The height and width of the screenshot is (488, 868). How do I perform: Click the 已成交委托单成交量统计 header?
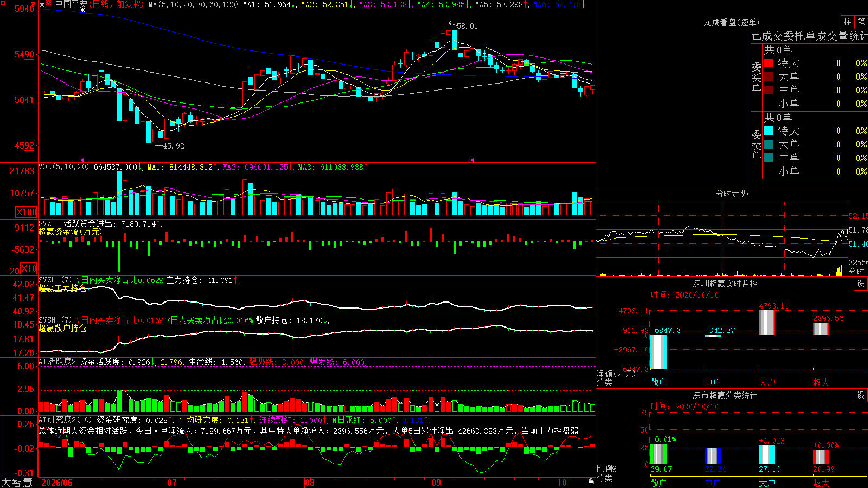[809, 36]
